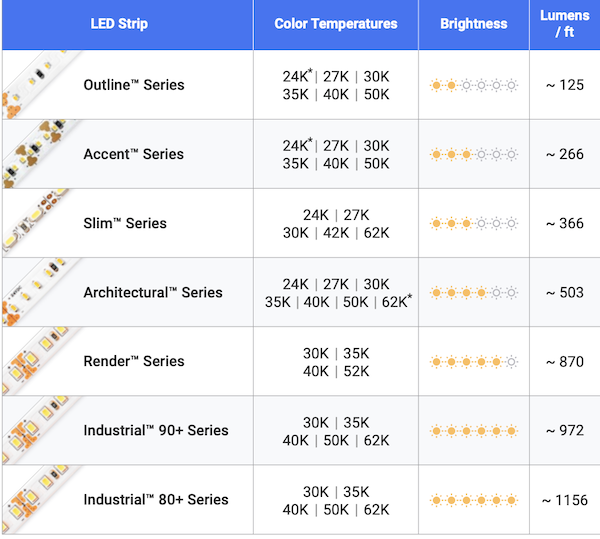Click the Industrial 80+ Series name
This screenshot has width=600, height=539.
(156, 499)
